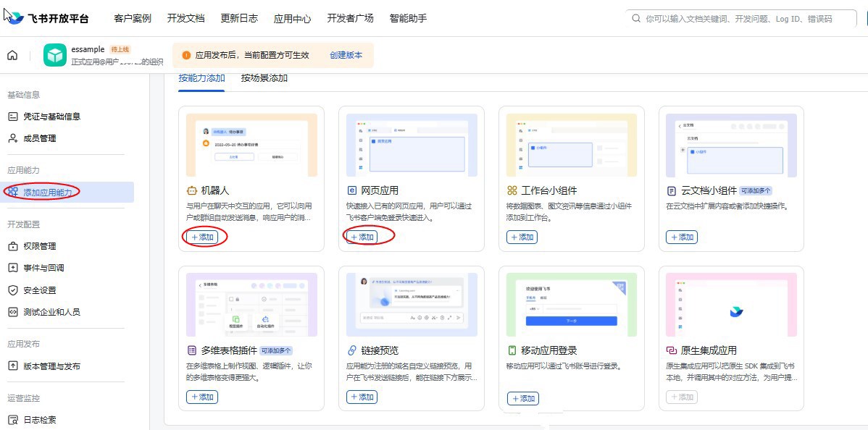
Task: Click the home icon in app header
Action: click(12, 56)
